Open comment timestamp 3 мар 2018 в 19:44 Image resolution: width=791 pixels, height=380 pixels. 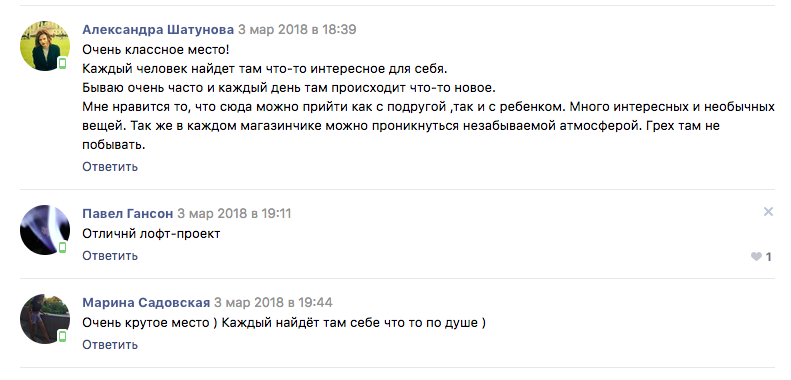coord(273,303)
